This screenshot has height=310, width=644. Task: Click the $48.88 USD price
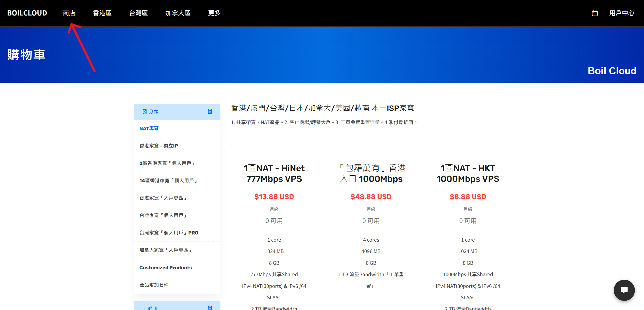click(371, 197)
